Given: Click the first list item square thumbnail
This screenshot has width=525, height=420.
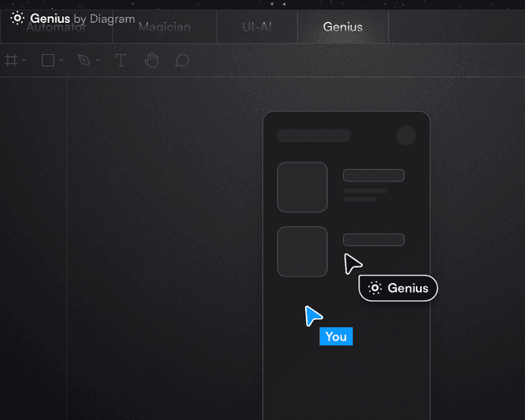Looking at the screenshot, I should [x=303, y=187].
